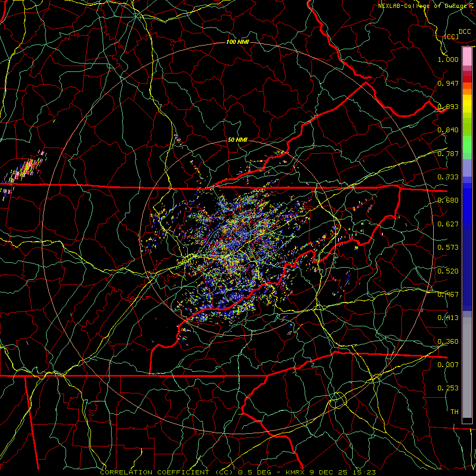Click the 0.520 scale value
The height and width of the screenshot is (476, 476).
point(448,271)
